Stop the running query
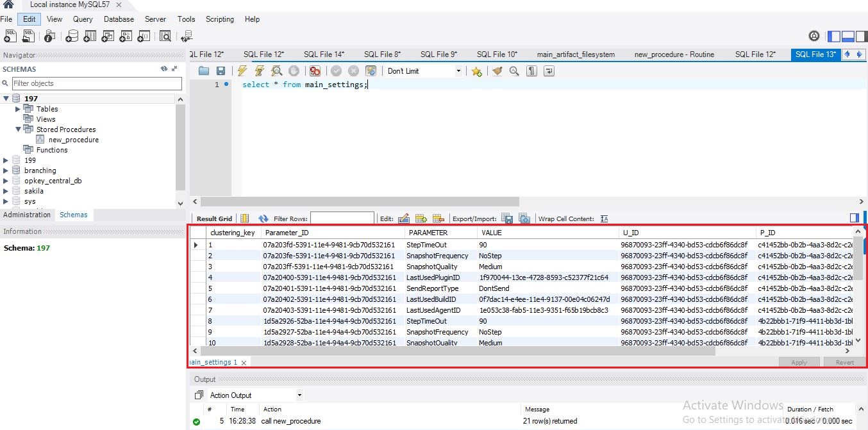 [x=294, y=71]
